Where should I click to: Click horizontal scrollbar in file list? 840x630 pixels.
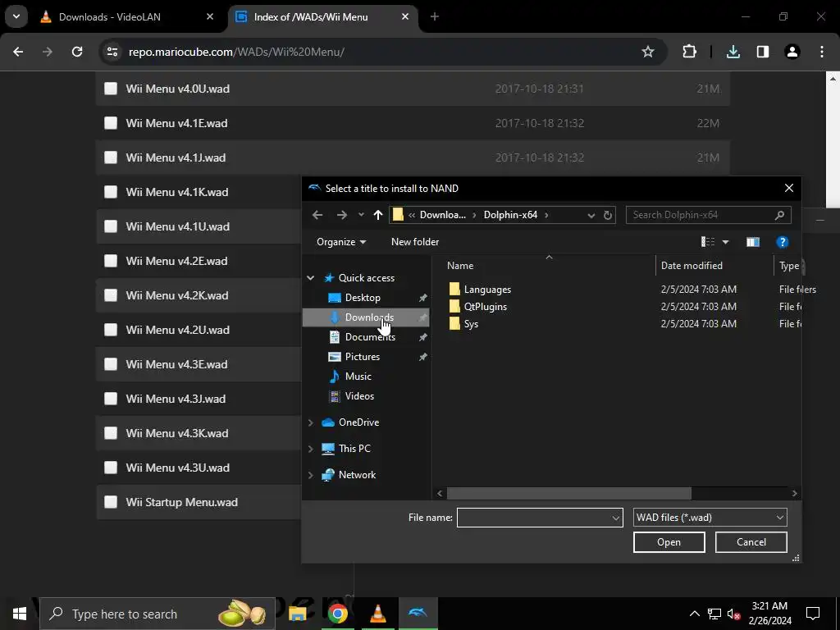(x=569, y=493)
